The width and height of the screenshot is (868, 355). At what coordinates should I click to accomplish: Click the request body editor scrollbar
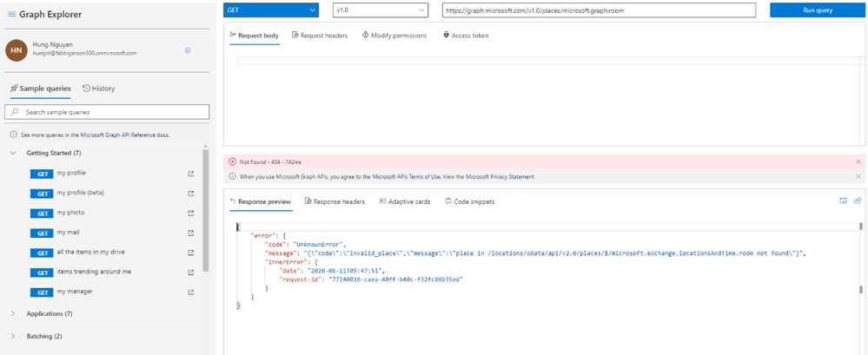[862, 100]
